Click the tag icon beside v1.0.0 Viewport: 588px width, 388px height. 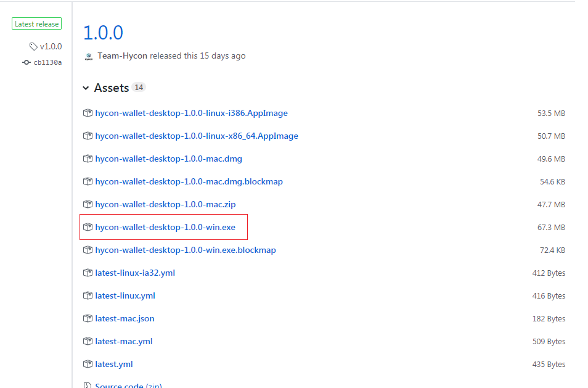(x=33, y=46)
